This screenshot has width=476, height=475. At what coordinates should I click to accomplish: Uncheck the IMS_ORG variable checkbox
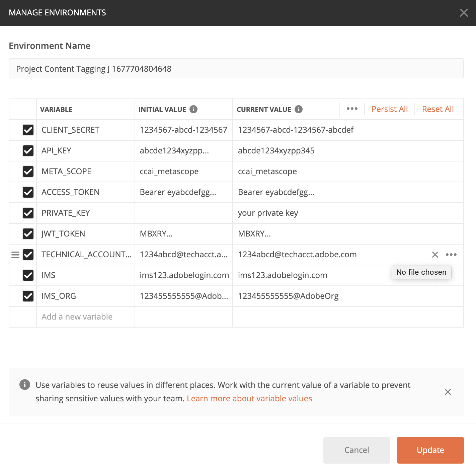click(28, 296)
